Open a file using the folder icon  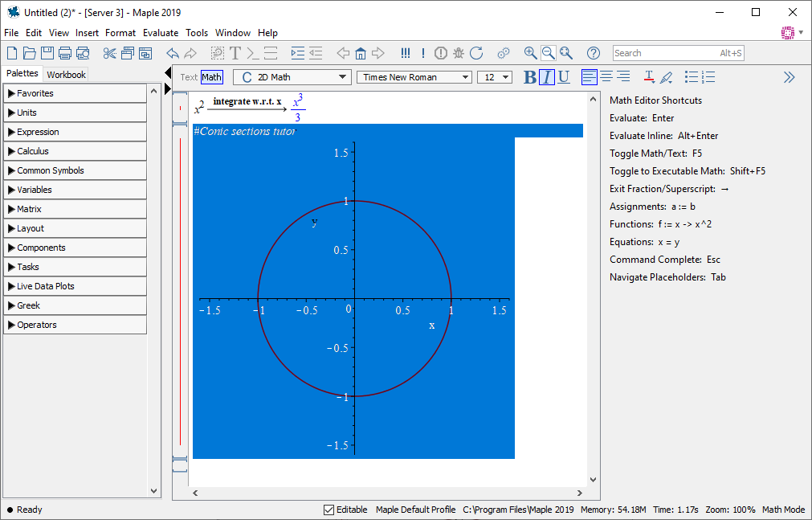tap(30, 53)
